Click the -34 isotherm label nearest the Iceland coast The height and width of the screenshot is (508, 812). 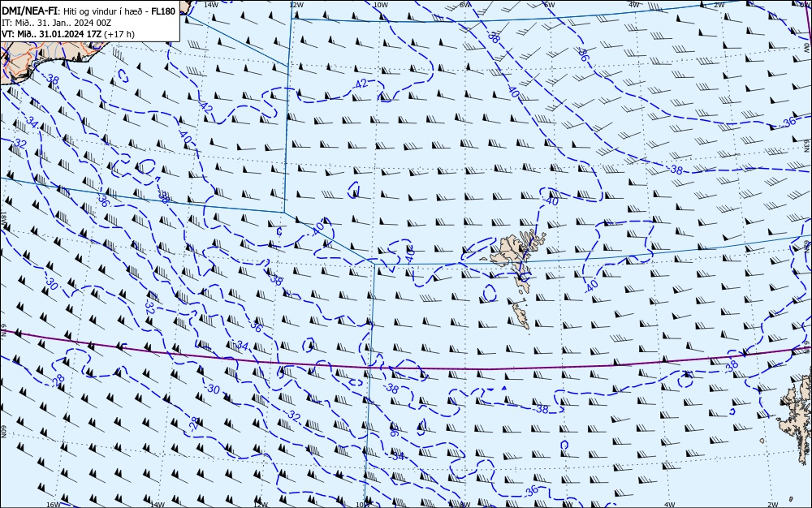[x=32, y=123]
